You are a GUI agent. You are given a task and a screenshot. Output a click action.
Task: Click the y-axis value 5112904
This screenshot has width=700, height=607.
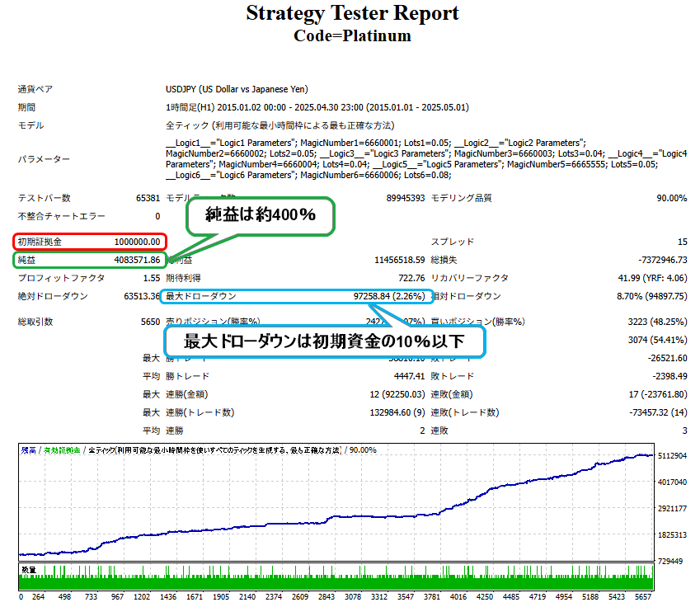[672, 456]
